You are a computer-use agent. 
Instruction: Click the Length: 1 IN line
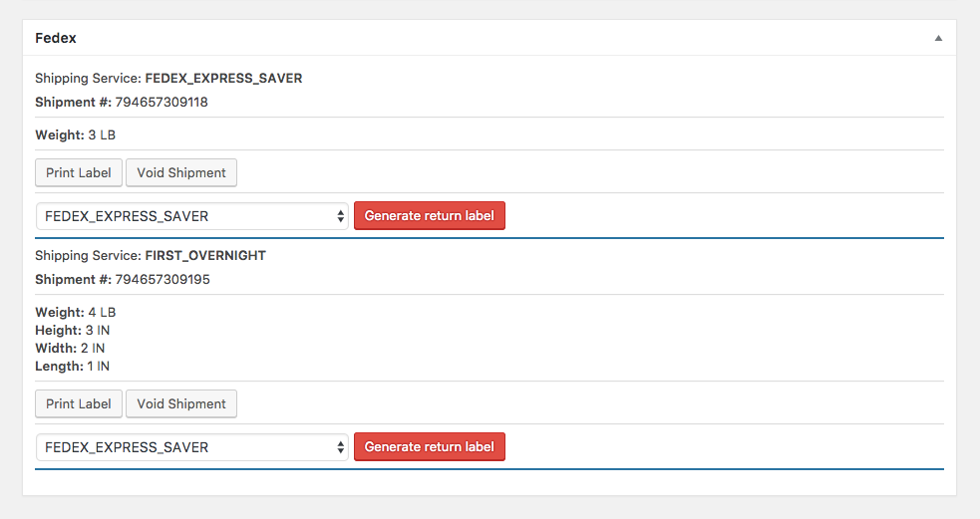coord(73,367)
